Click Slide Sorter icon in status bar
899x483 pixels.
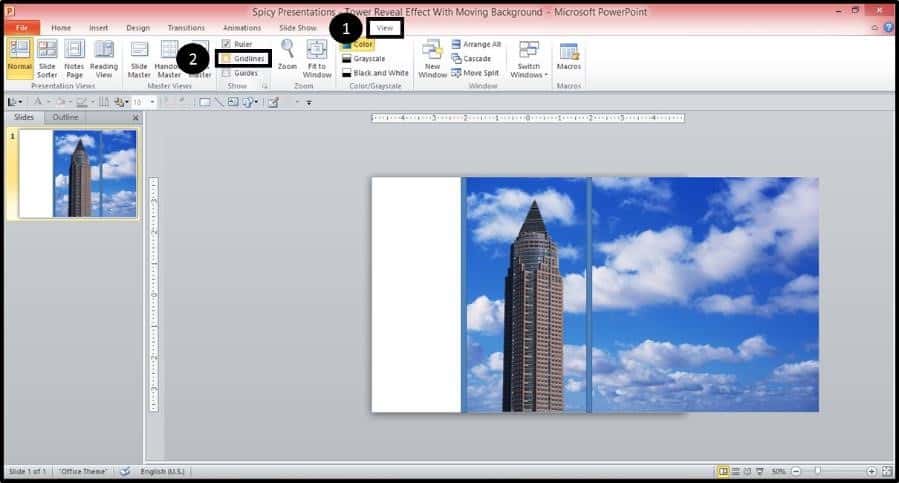click(736, 471)
